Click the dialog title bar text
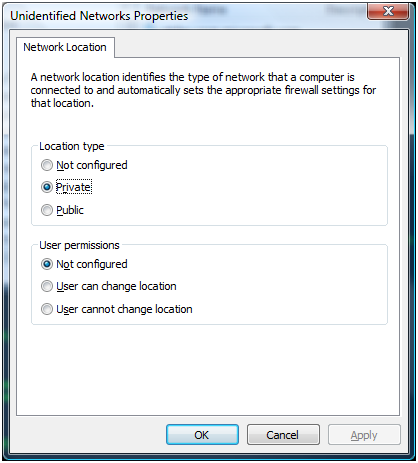418x463 pixels. click(x=99, y=16)
